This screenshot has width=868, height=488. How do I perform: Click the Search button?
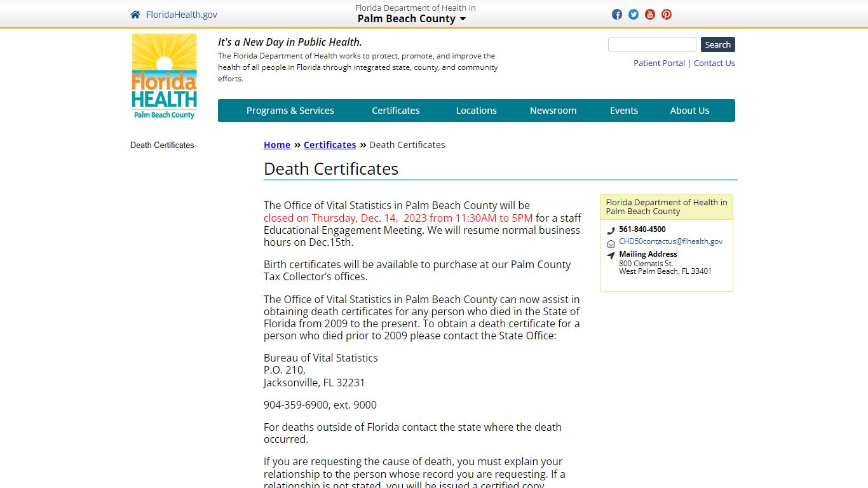point(718,44)
